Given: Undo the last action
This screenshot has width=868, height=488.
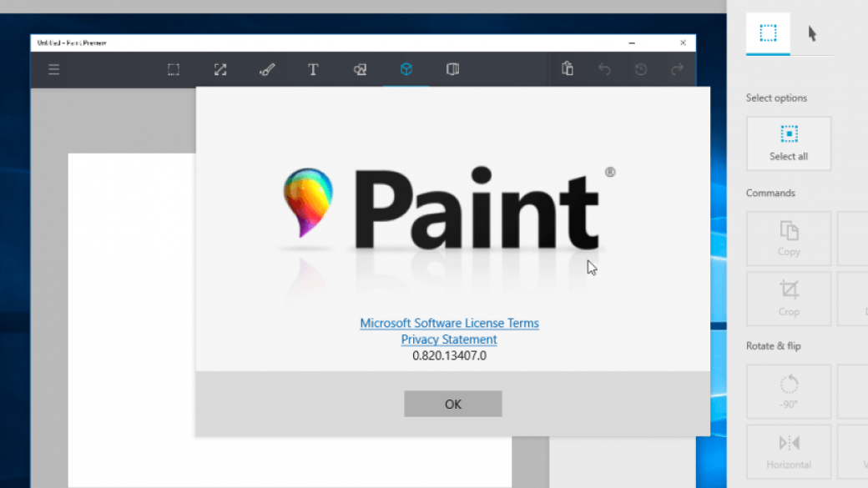Looking at the screenshot, I should 604,70.
